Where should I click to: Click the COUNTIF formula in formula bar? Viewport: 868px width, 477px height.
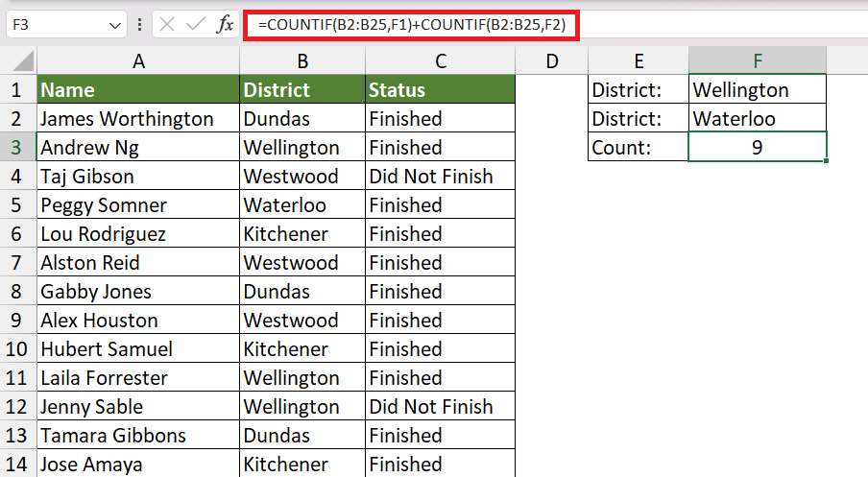(411, 25)
